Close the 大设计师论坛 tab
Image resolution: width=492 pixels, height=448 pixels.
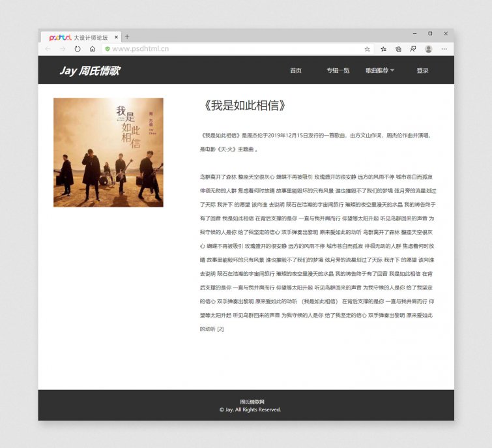coord(116,37)
